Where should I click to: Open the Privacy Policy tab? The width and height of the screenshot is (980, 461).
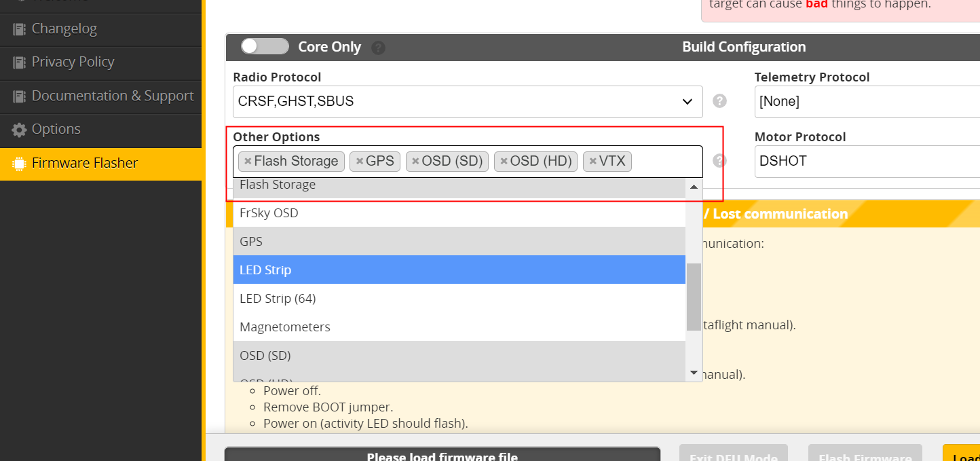(x=73, y=62)
